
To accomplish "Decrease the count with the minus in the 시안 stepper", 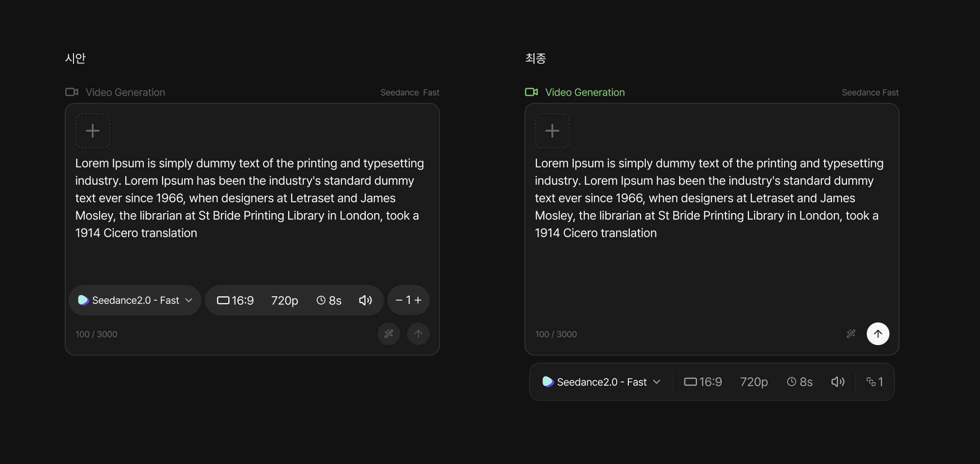I will point(399,300).
